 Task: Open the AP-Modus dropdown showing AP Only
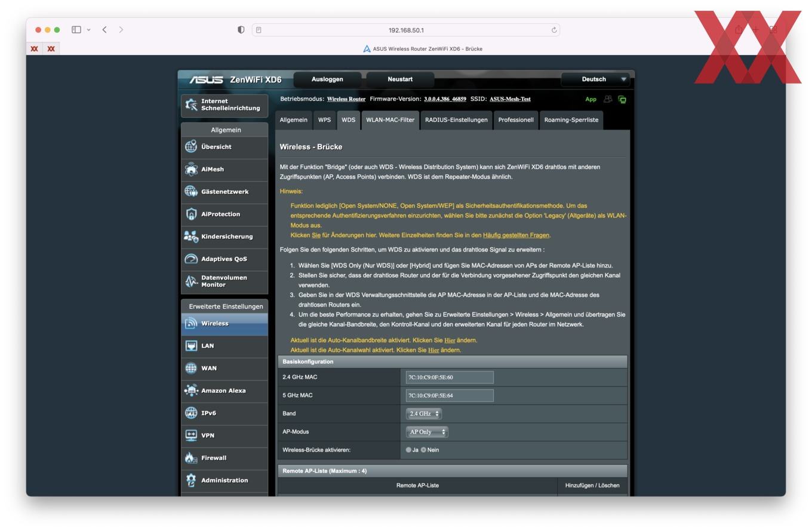point(427,432)
